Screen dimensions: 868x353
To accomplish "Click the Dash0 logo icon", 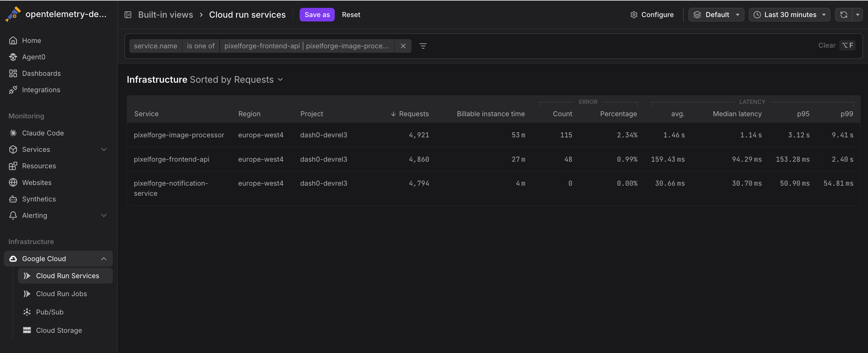I will pos(13,14).
